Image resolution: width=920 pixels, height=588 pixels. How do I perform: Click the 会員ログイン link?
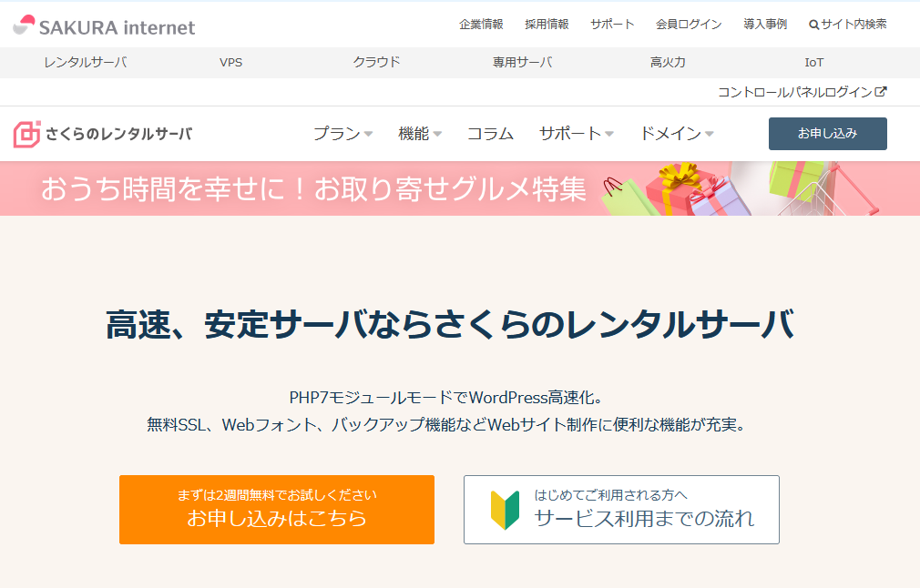tap(689, 25)
